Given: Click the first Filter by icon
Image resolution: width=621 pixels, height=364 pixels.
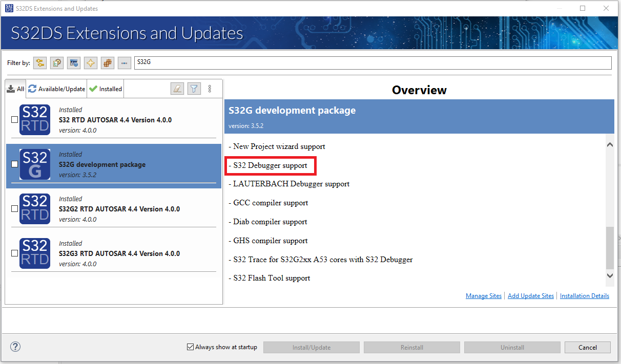Looking at the screenshot, I should (x=40, y=62).
